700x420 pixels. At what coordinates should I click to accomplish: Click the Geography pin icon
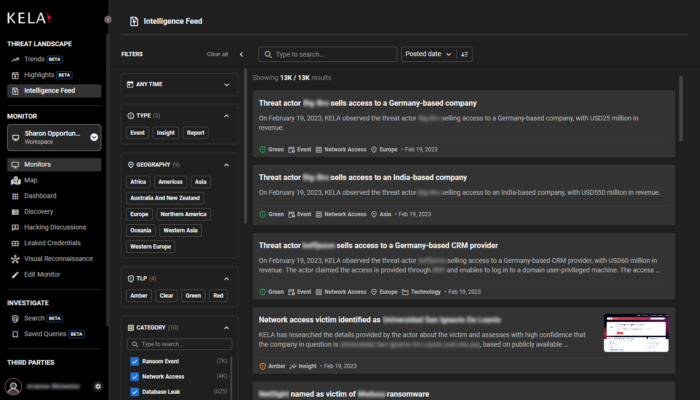(130, 165)
